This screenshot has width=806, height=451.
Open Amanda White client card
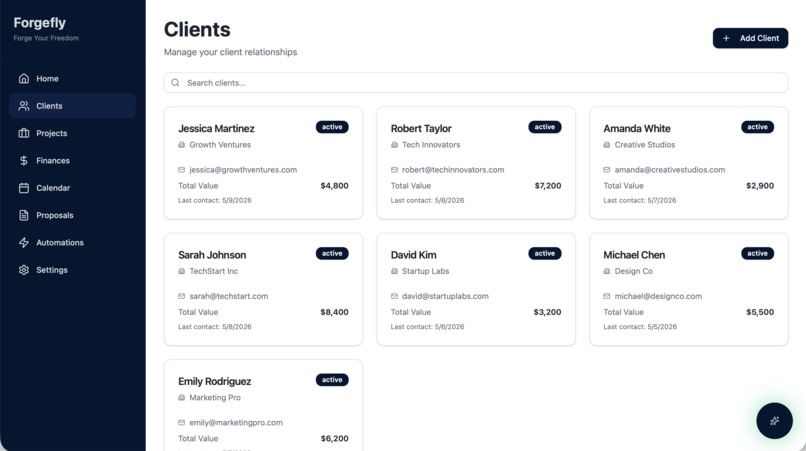tap(688, 163)
